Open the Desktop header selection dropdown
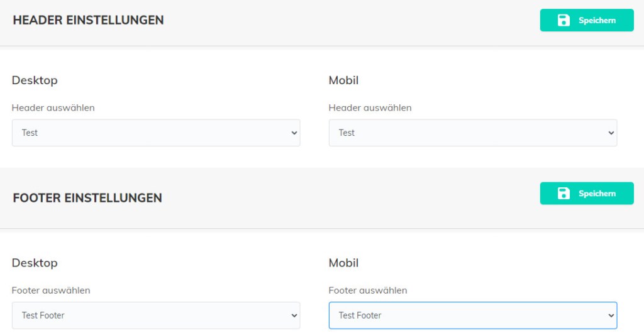Image resolution: width=644 pixels, height=335 pixels. 155,133
